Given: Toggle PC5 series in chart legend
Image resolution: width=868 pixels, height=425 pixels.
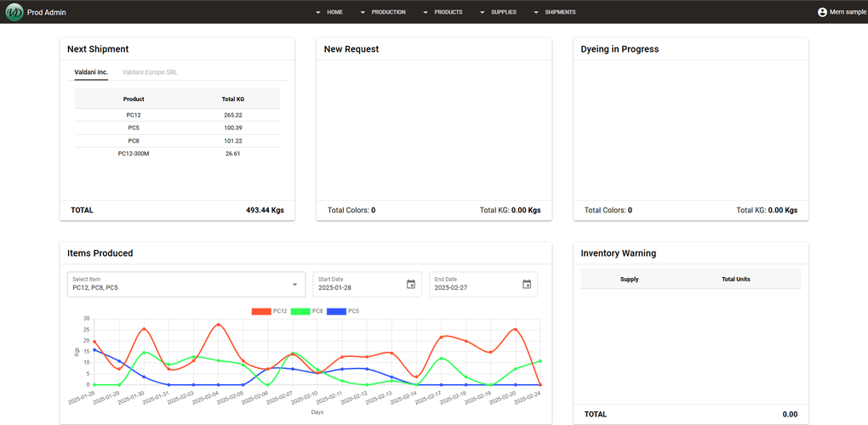Looking at the screenshot, I should point(343,311).
